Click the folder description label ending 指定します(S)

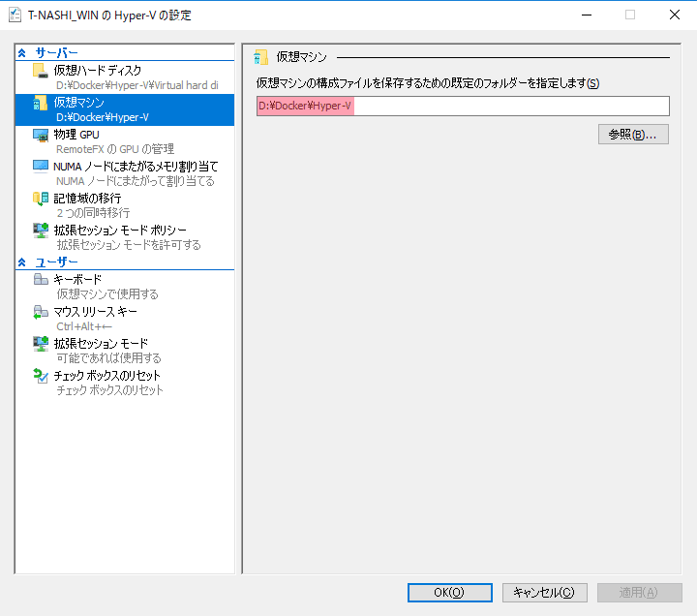428,83
